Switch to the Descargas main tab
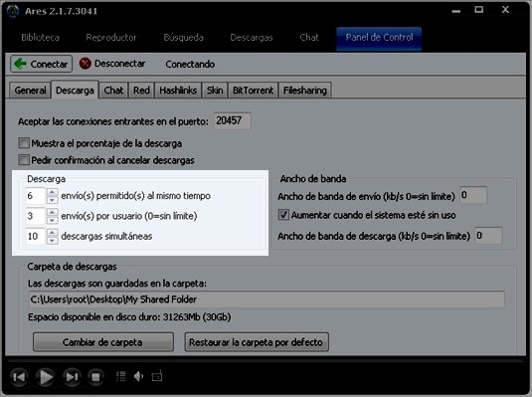Viewport: 532px width, 397px height. click(252, 38)
